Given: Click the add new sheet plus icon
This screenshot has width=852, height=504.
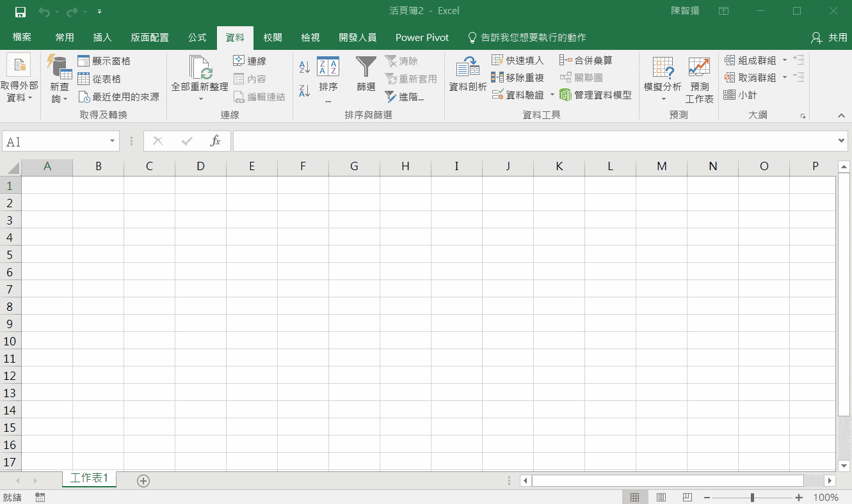Looking at the screenshot, I should [143, 481].
